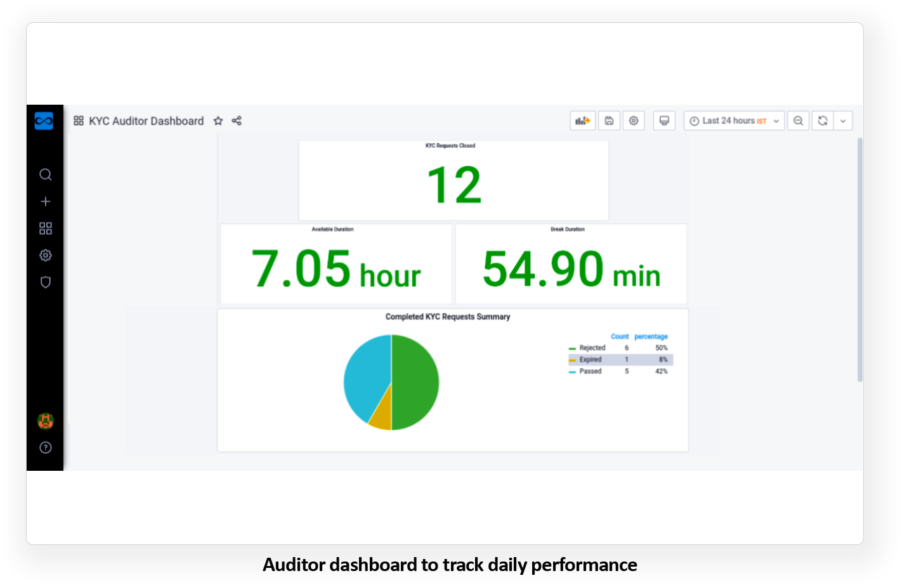900x585 pixels.
Task: Click the KYC Requests Closed panel title
Action: pyautogui.click(x=450, y=146)
